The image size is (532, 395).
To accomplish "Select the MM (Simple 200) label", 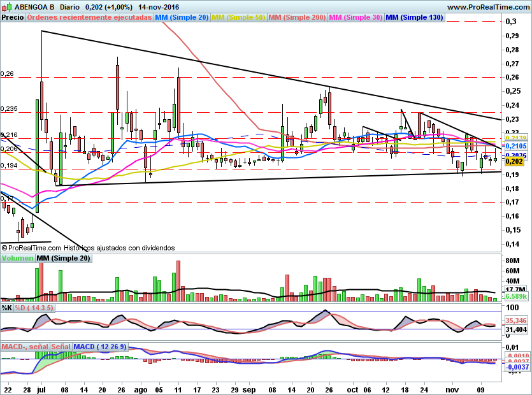I will click(x=297, y=17).
